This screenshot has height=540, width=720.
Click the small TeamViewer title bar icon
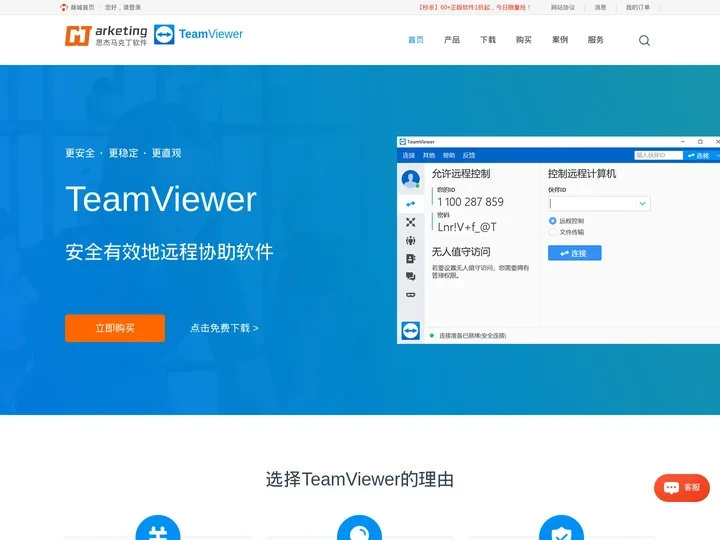tap(403, 142)
